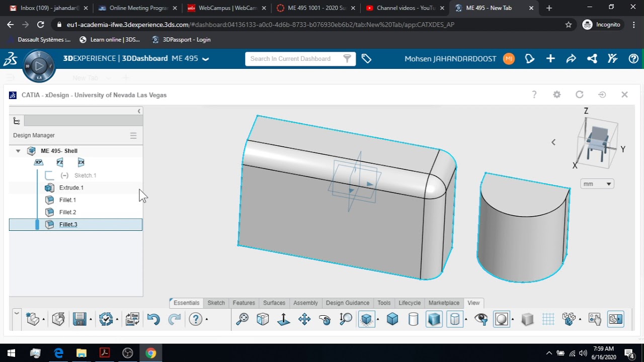644x362 pixels.
Task: Redo the last undone action
Action: [x=174, y=319]
